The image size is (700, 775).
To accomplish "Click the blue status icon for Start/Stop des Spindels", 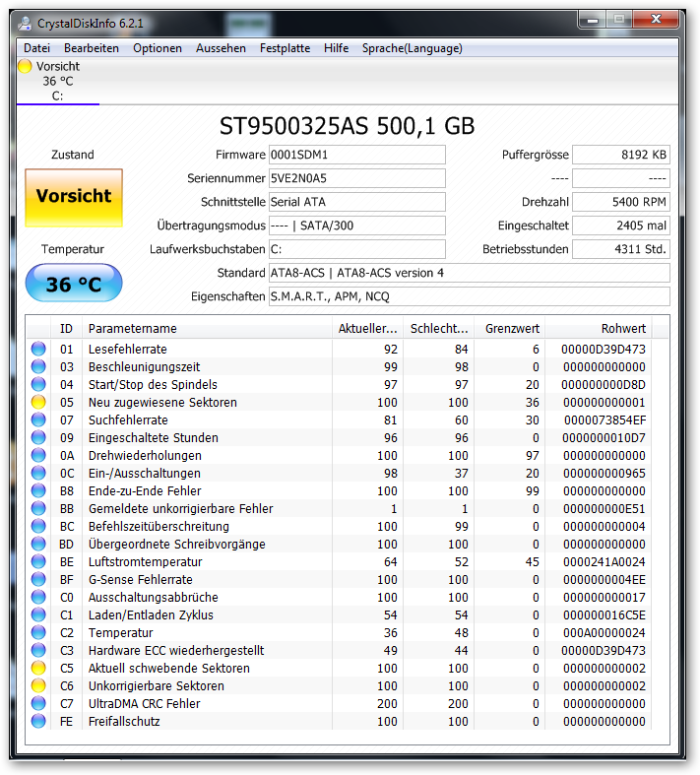I will click(x=38, y=384).
